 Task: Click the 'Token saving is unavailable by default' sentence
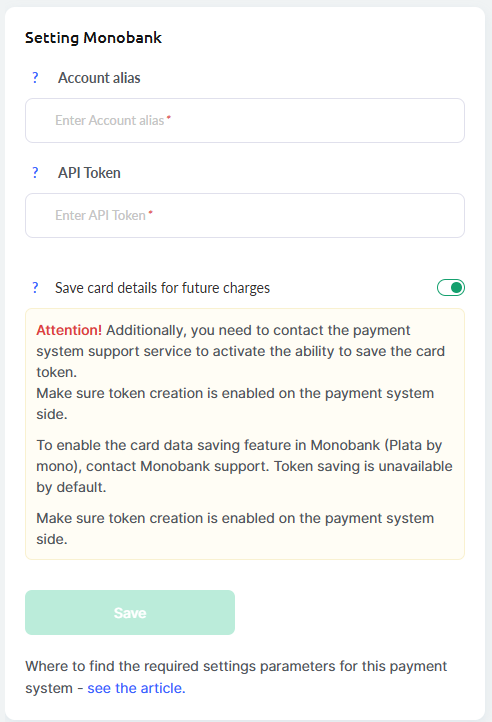tap(244, 476)
